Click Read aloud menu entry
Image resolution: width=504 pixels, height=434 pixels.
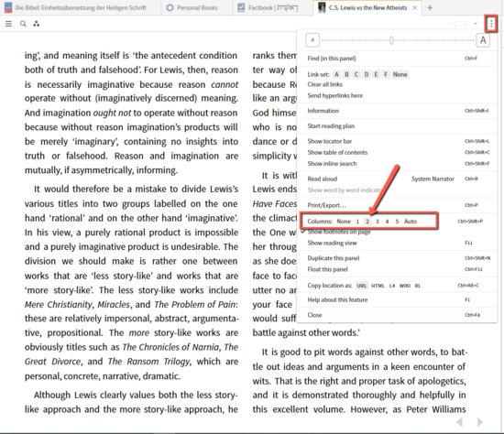point(323,179)
